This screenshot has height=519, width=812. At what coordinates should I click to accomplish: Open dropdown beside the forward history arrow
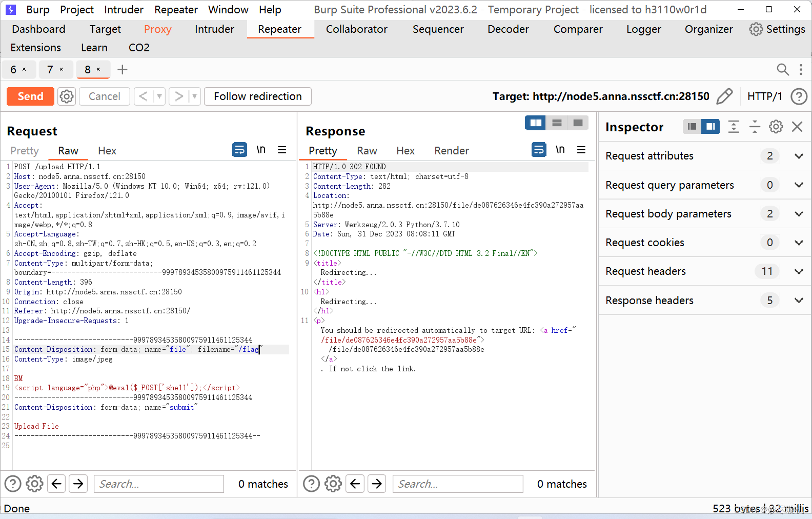194,96
